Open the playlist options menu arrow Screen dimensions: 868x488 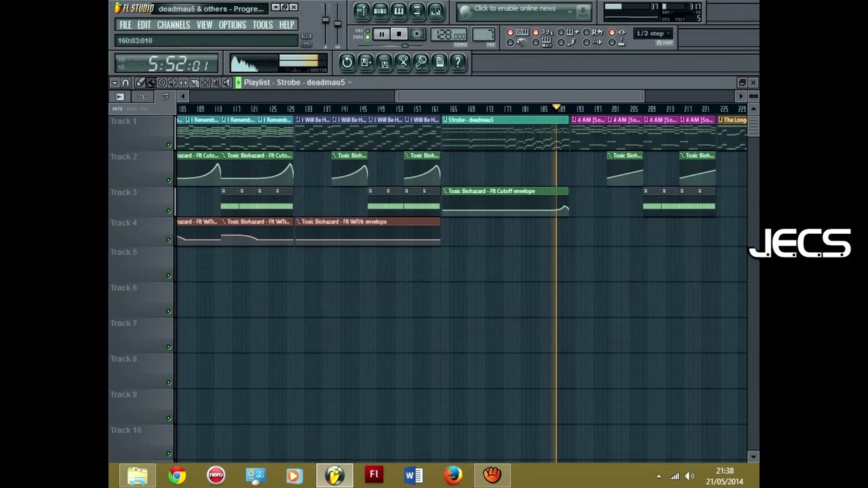pyautogui.click(x=114, y=83)
